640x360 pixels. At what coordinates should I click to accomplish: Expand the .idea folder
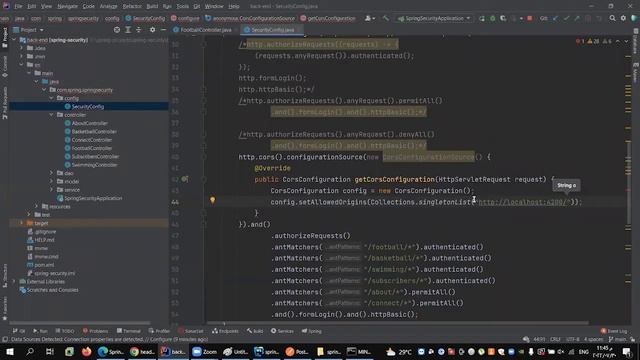click(22, 48)
